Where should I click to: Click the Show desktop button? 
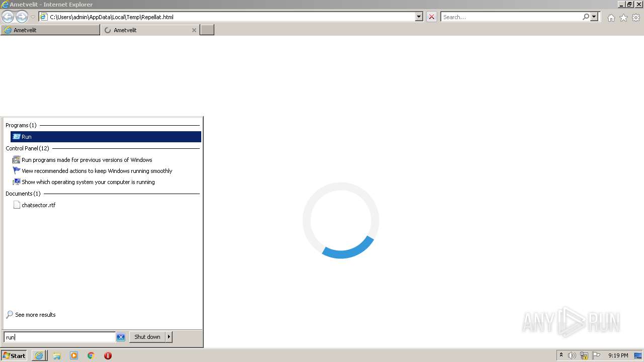[638, 355]
